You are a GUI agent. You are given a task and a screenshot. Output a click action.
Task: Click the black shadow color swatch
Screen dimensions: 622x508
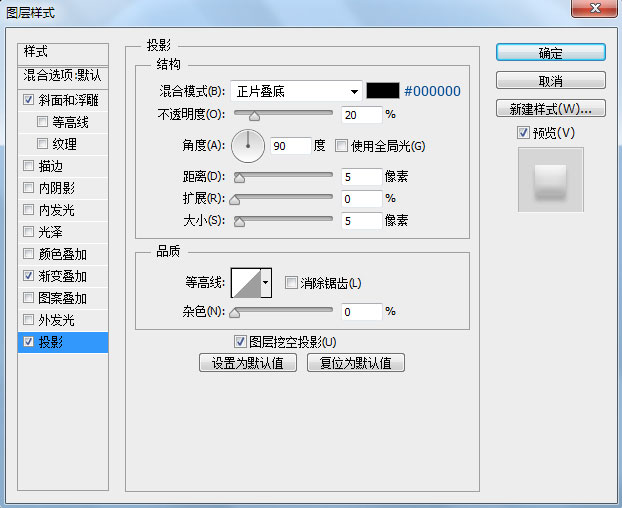[x=382, y=91]
